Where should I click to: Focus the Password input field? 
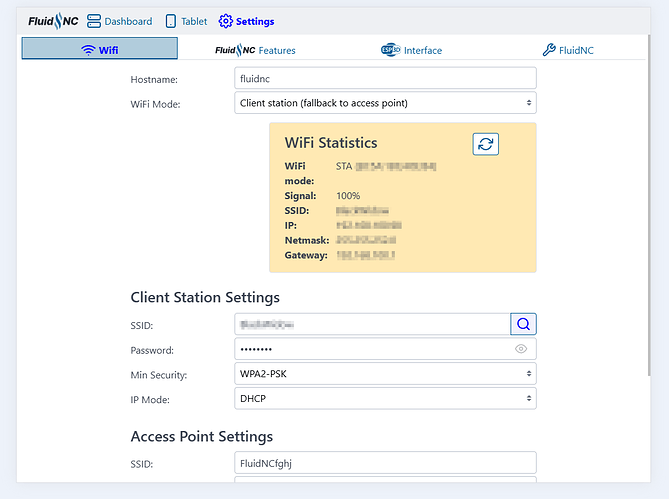(372, 349)
